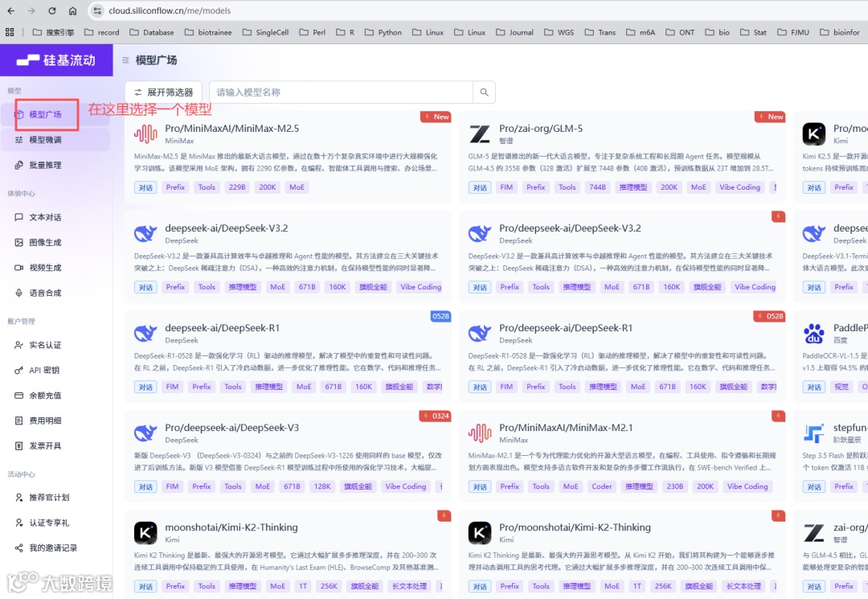The height and width of the screenshot is (599, 868).
Task: Click the Kimi logo on moonshotai/Kimi-K2-Thinking card
Action: point(145,532)
